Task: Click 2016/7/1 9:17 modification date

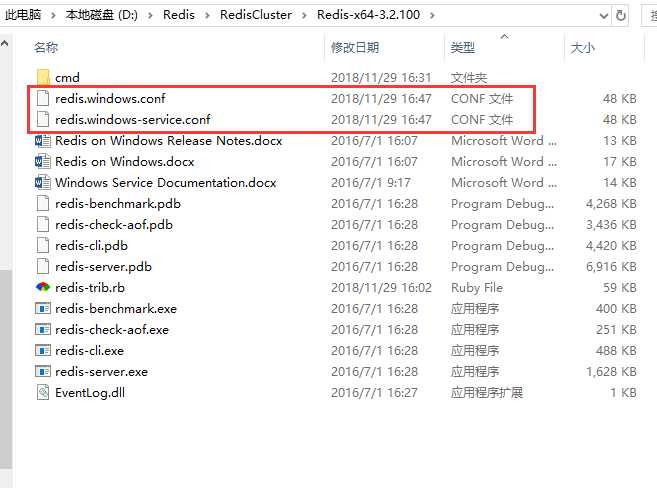Action: pyautogui.click(x=370, y=183)
